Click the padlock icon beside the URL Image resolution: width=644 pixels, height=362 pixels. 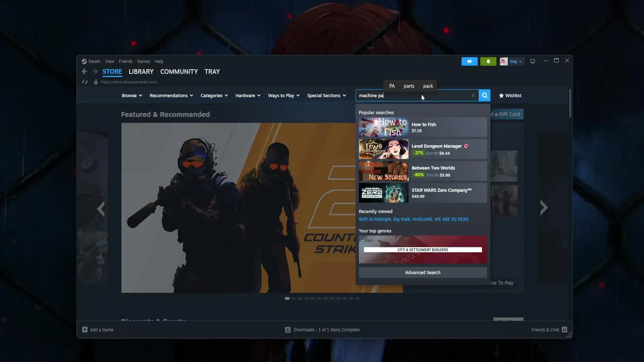click(96, 82)
